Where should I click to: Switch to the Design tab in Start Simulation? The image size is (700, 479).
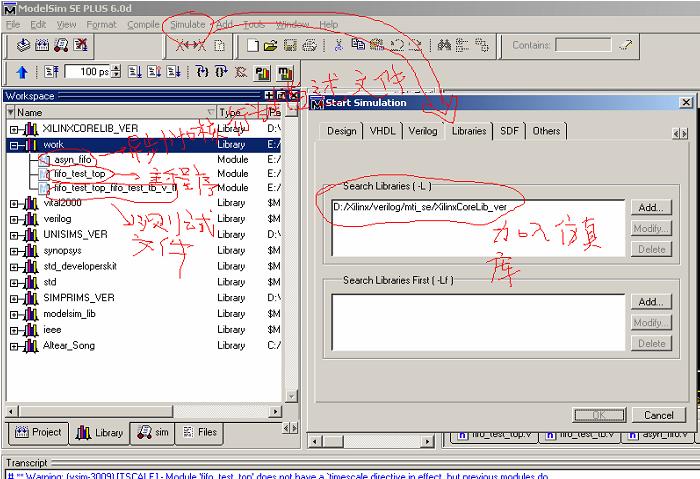(342, 131)
